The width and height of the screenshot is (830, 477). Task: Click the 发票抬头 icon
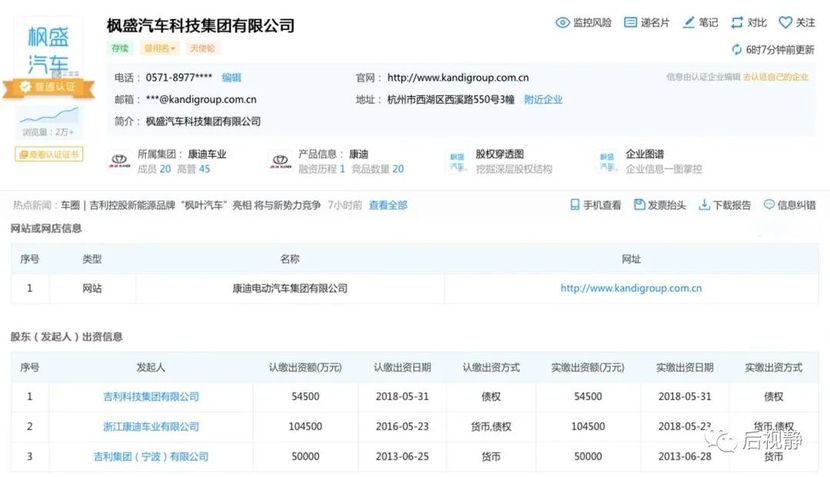[x=639, y=204]
